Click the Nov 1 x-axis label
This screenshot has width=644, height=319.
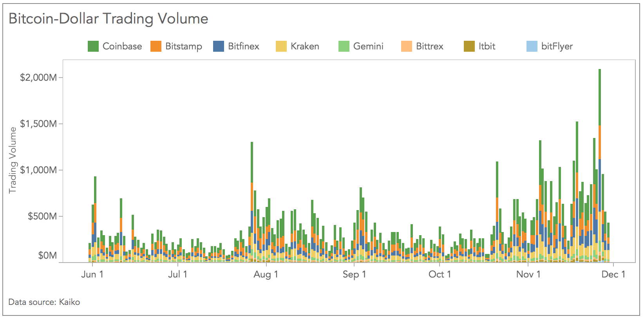coord(528,274)
